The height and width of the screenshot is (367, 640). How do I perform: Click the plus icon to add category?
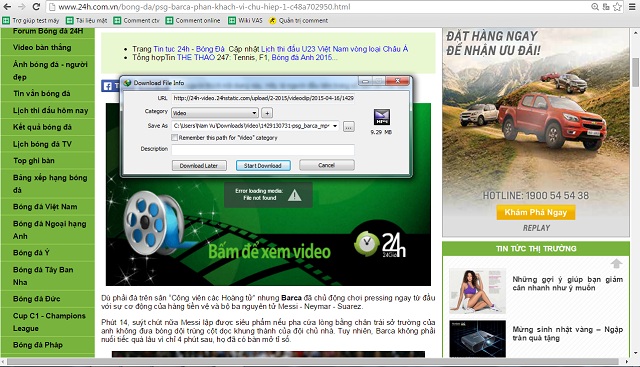pos(267,113)
